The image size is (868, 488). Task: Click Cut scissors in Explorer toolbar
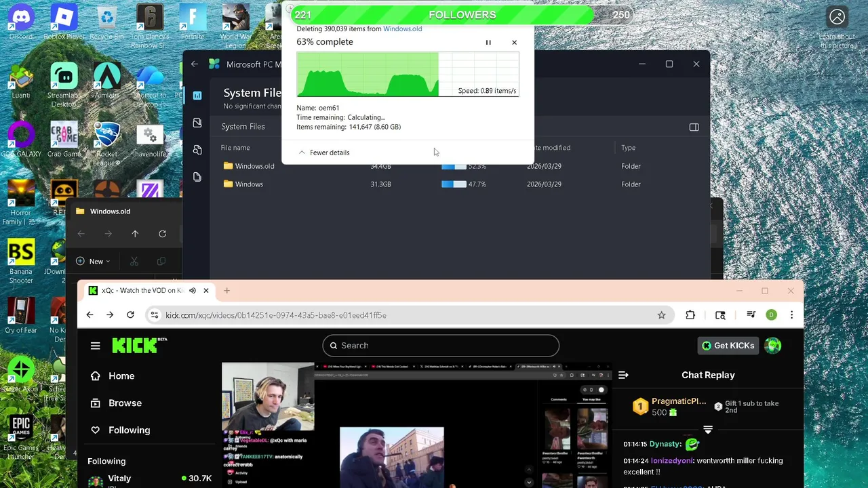click(134, 261)
